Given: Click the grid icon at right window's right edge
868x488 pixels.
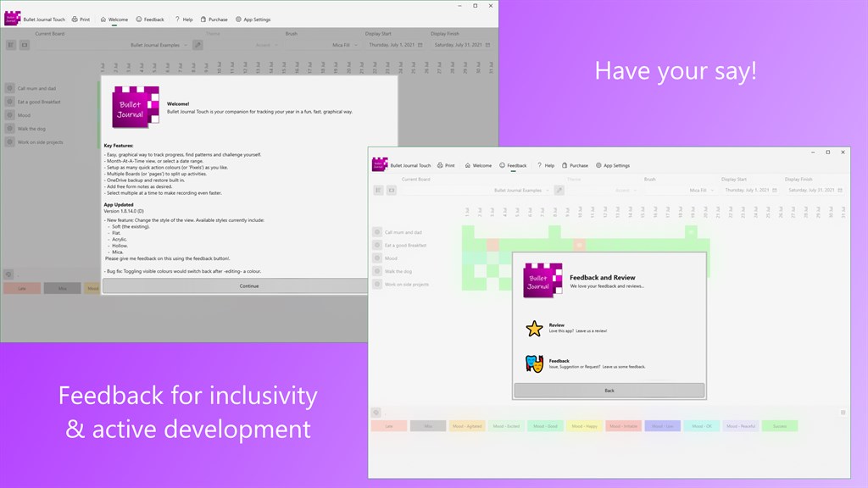Looking at the screenshot, I should (843, 413).
